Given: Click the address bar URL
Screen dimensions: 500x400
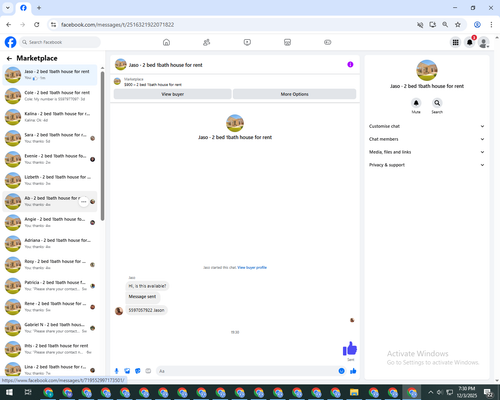Looking at the screenshot, I should [x=117, y=25].
